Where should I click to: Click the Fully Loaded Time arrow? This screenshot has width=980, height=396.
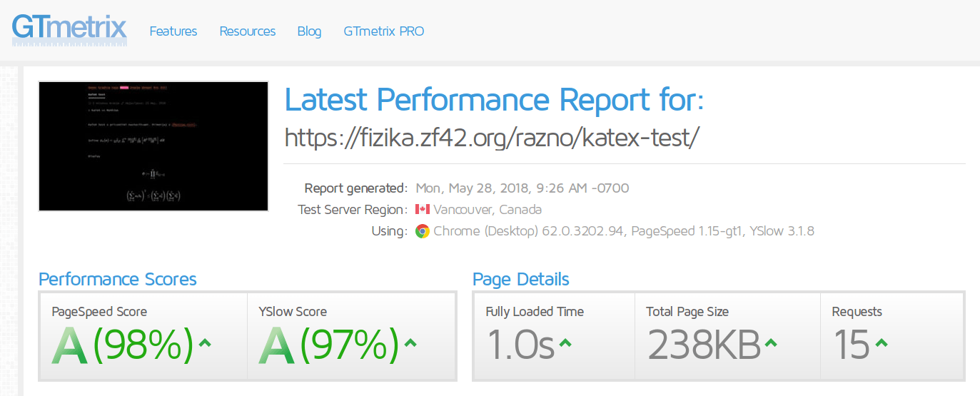pos(565,343)
